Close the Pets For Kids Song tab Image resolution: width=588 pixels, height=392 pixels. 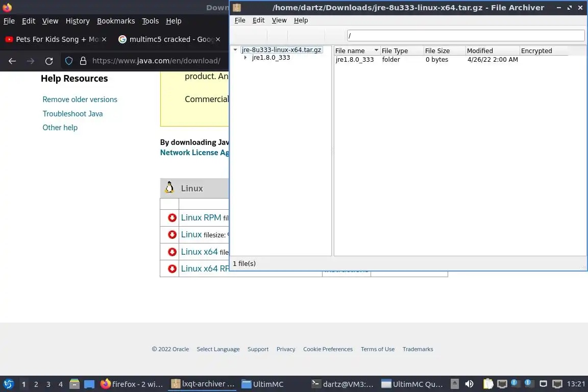(x=104, y=39)
